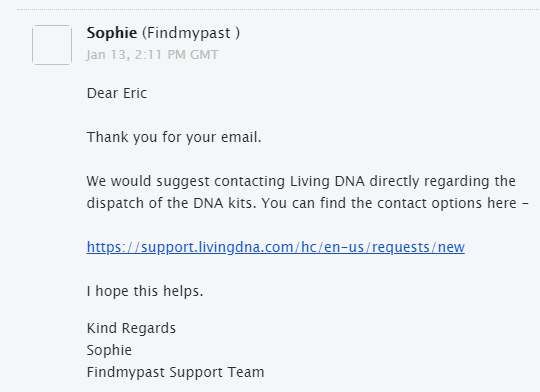Viewport: 540px width, 392px height.
Task: Click the bold sender name Sophie
Action: coord(112,33)
